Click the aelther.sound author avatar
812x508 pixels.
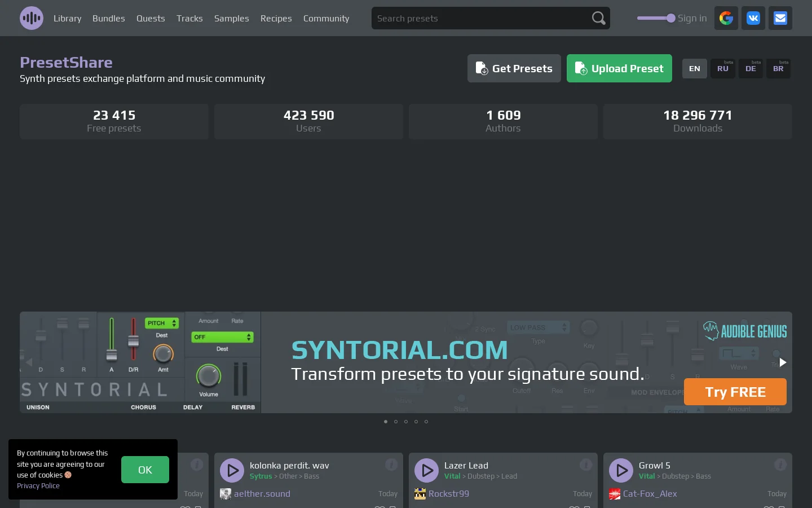tap(226, 494)
